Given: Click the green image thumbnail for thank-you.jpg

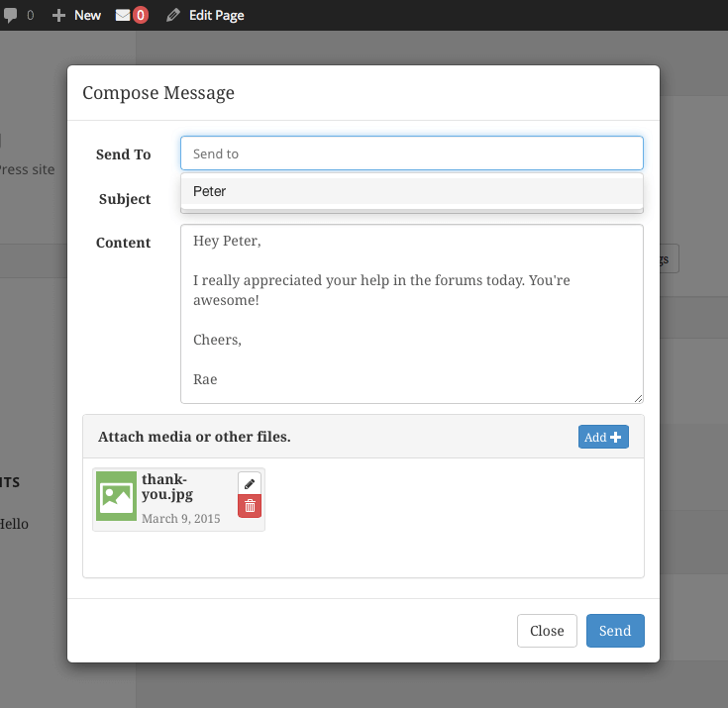Looking at the screenshot, I should coord(116,495).
